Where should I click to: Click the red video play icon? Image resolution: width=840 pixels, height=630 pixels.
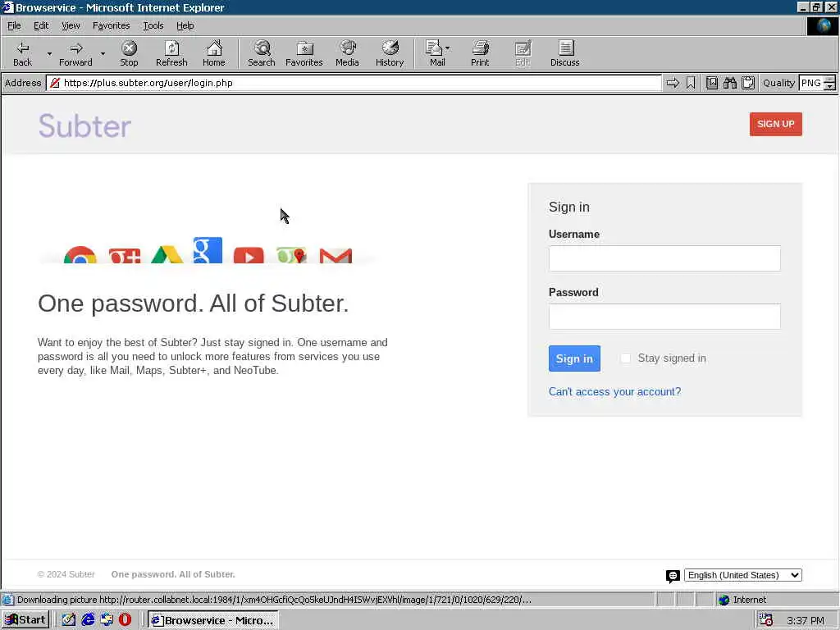tap(249, 256)
